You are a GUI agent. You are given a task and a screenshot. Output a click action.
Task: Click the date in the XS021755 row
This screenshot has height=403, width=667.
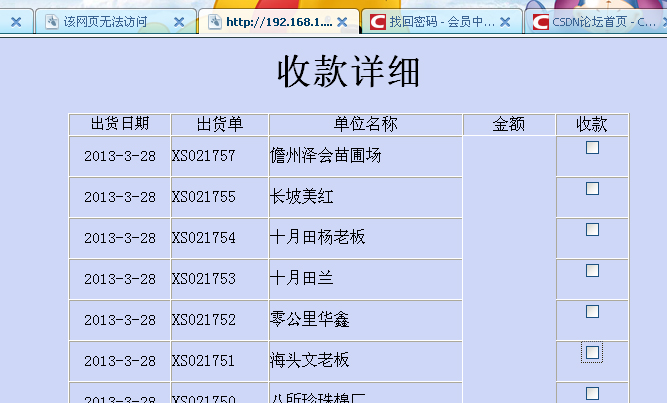120,197
